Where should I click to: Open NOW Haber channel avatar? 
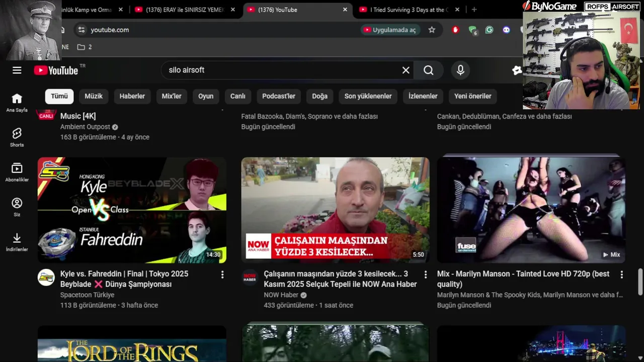click(250, 278)
